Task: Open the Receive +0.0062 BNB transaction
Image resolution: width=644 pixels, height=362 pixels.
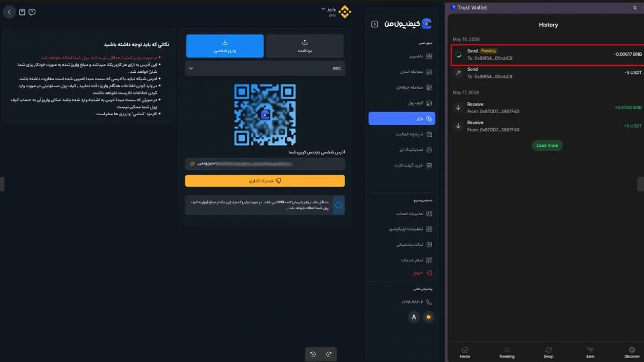Action: (547, 108)
